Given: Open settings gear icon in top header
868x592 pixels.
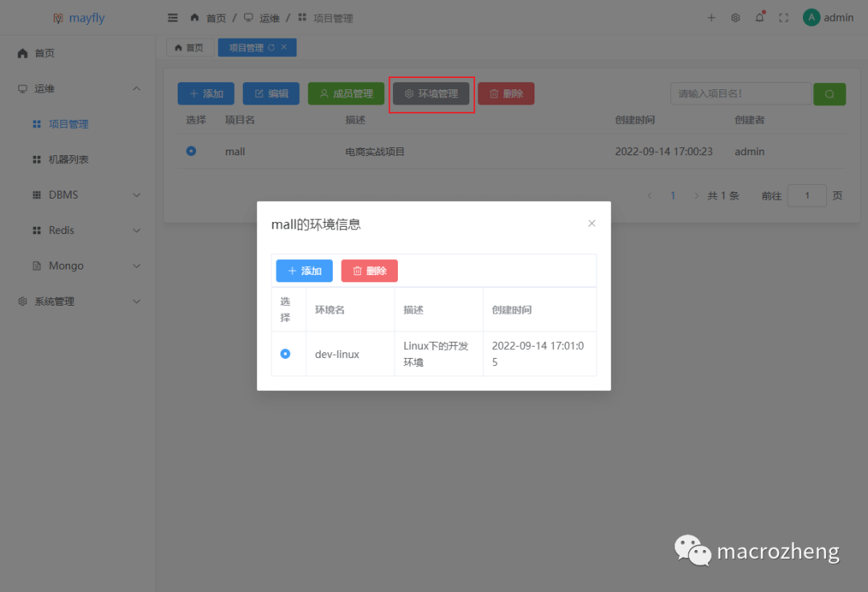Looking at the screenshot, I should (x=735, y=18).
